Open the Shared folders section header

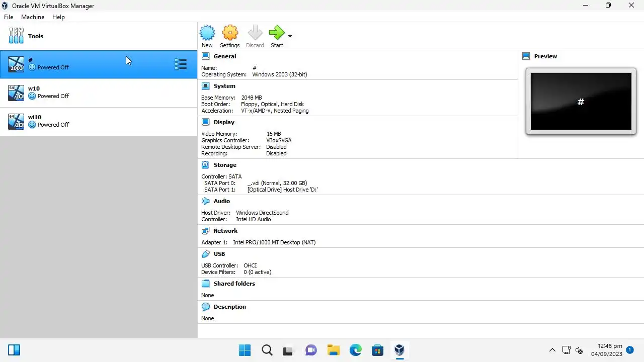tap(234, 284)
